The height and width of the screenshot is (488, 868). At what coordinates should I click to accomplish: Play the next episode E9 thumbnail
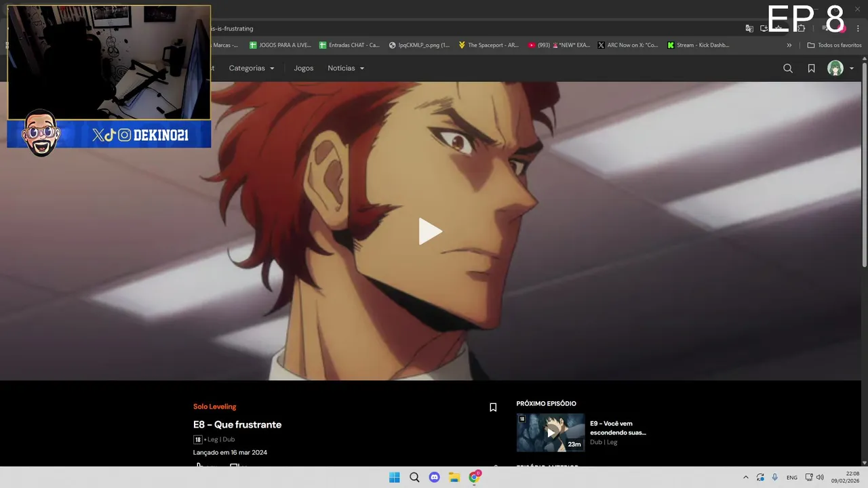pos(550,432)
